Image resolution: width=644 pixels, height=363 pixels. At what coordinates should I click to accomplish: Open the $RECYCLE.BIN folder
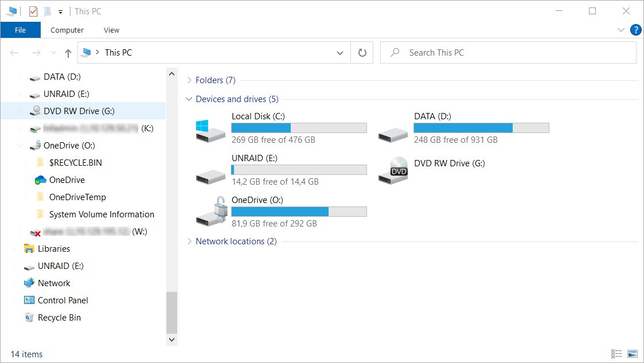tap(76, 163)
